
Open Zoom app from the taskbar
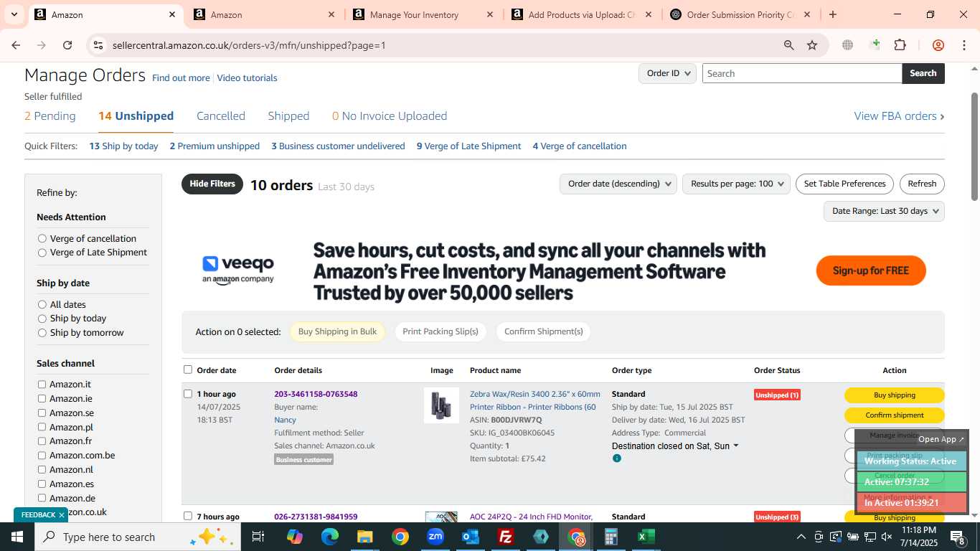coord(435,537)
